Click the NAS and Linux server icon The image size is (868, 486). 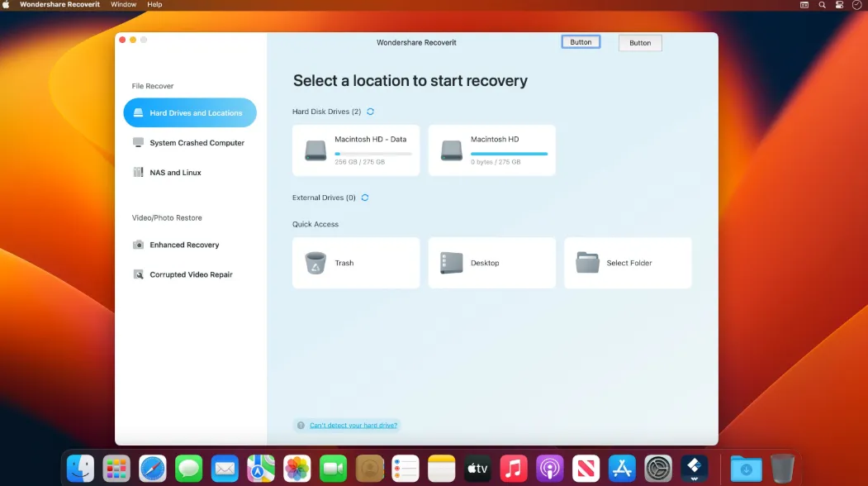tap(139, 173)
